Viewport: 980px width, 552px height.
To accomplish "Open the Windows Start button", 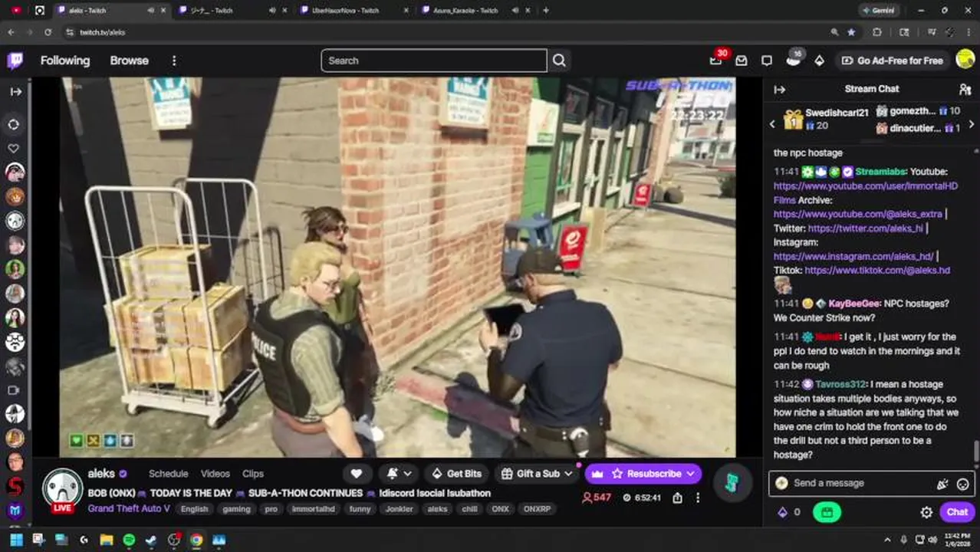I will tap(16, 540).
